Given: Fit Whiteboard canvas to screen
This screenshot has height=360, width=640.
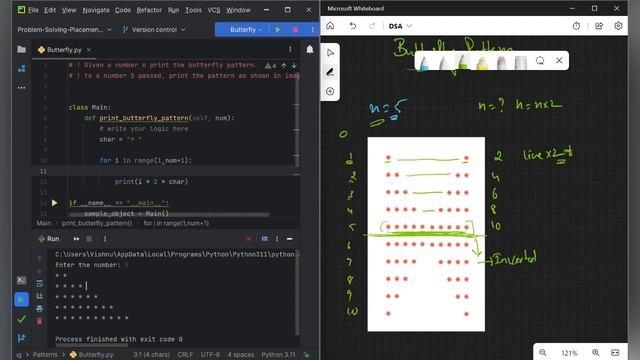Looking at the screenshot, I should (x=615, y=352).
